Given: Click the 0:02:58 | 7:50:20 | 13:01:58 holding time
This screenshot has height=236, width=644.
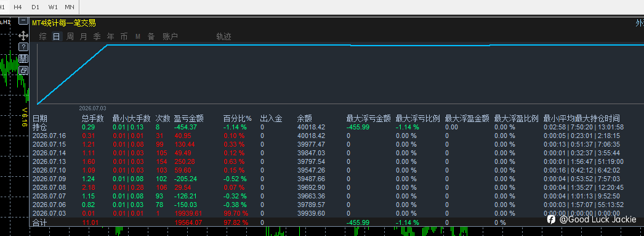Looking at the screenshot, I should pos(584,127).
